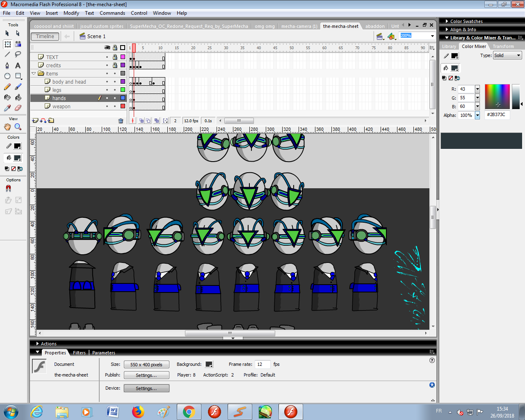
Task: Select the Pen tool
Action: click(7, 65)
